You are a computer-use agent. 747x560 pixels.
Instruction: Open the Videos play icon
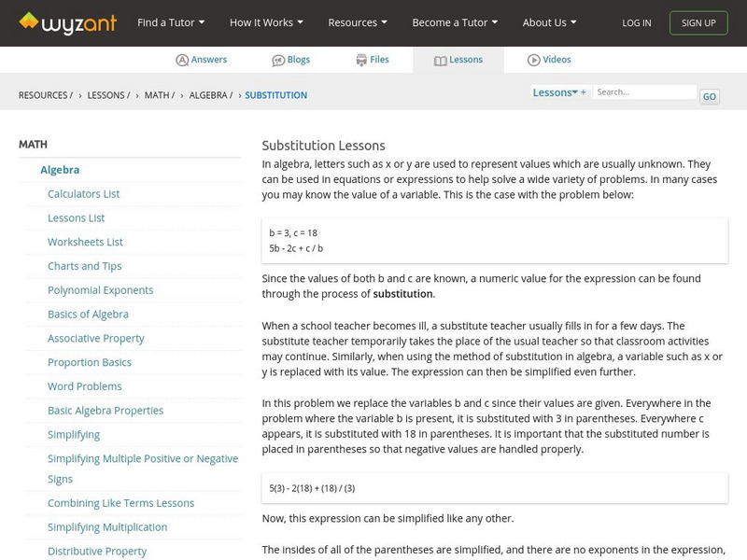coord(534,60)
